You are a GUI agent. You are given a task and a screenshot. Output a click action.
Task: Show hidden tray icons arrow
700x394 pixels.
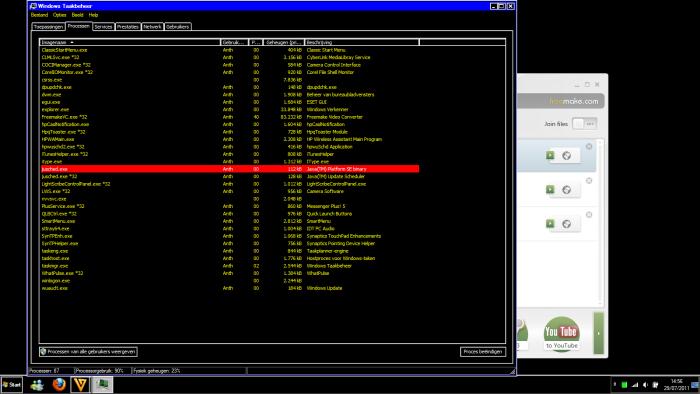[x=615, y=385]
